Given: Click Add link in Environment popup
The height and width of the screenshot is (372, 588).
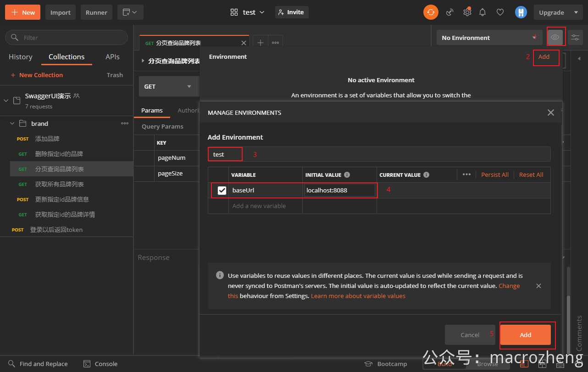Looking at the screenshot, I should pyautogui.click(x=544, y=57).
